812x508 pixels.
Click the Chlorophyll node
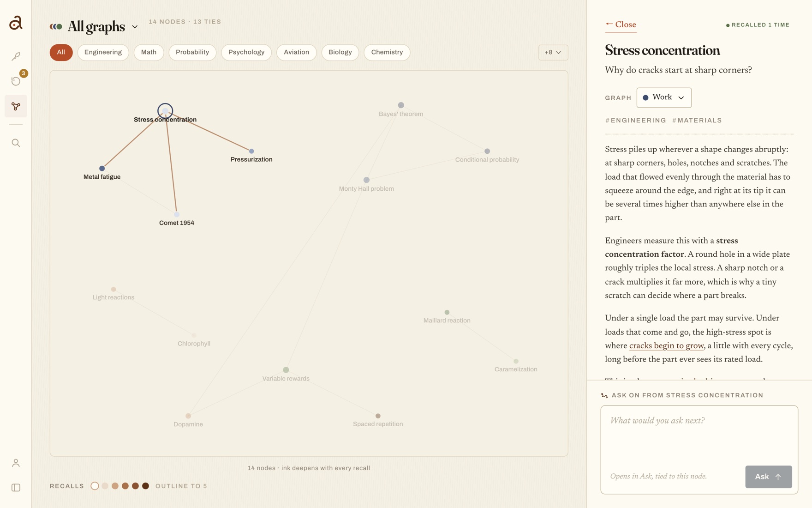[194, 335]
